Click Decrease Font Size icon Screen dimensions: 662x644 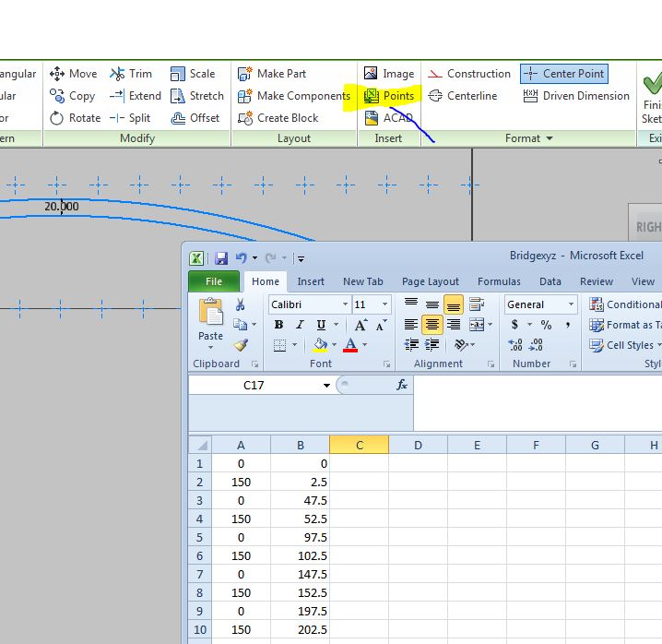click(x=381, y=325)
